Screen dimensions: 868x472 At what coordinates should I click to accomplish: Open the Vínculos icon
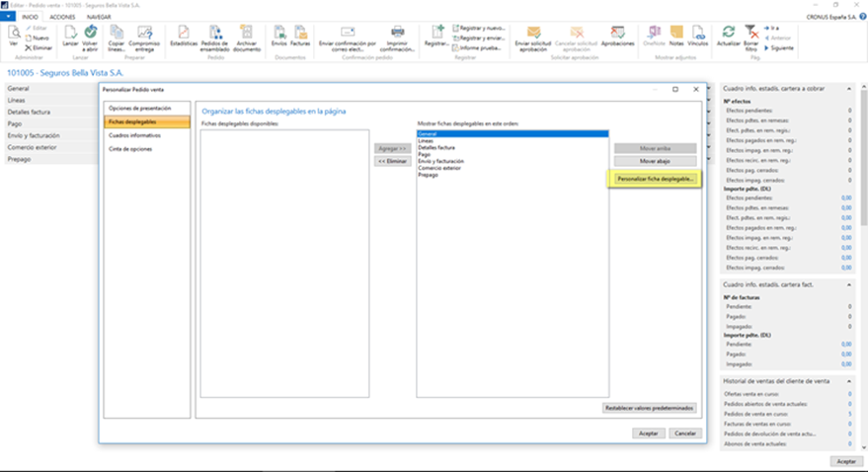point(697,36)
